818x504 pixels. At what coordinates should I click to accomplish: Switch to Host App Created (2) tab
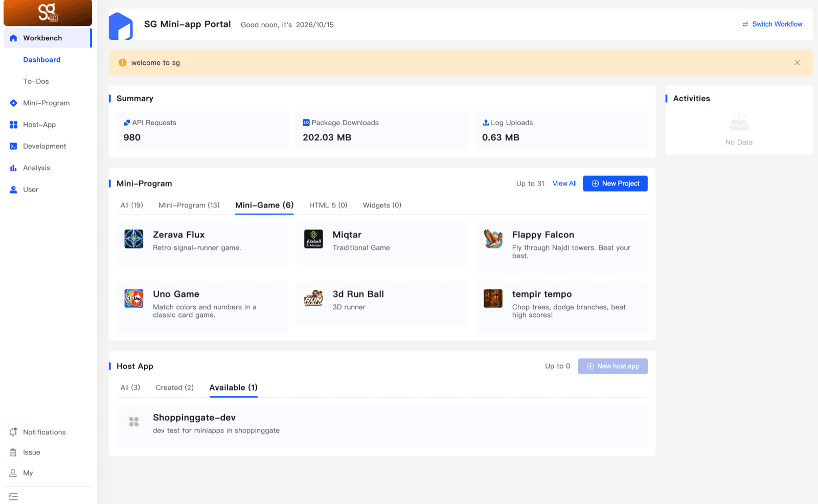(x=175, y=387)
